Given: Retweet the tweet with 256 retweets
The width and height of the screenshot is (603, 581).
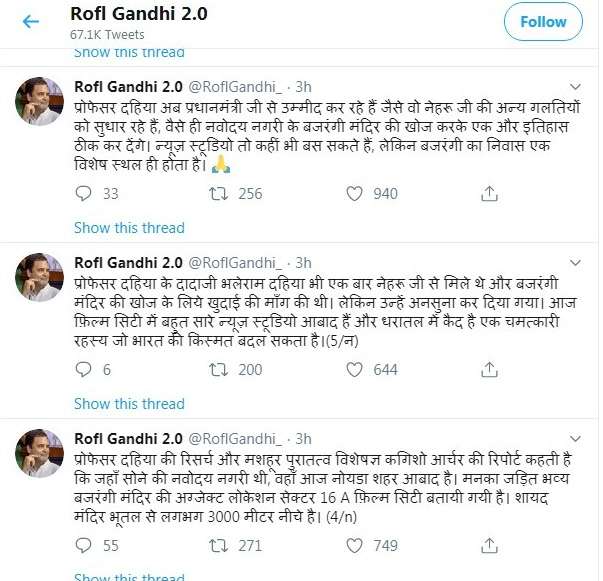Looking at the screenshot, I should point(218,193).
